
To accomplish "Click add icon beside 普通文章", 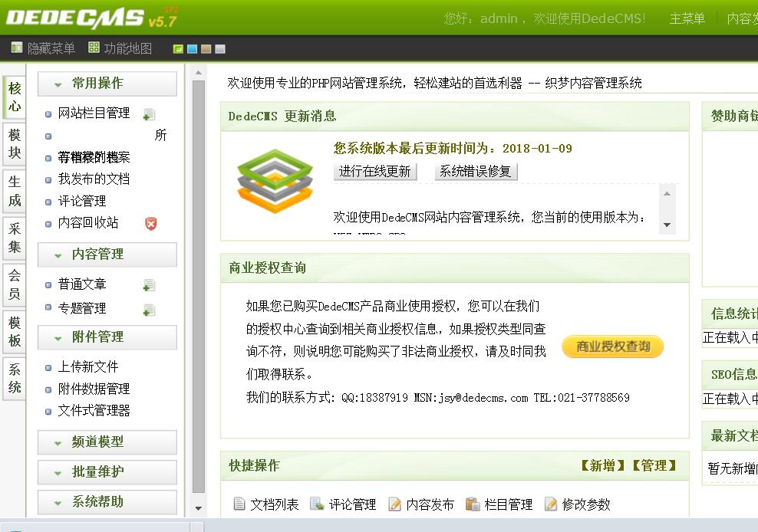I will click(150, 286).
